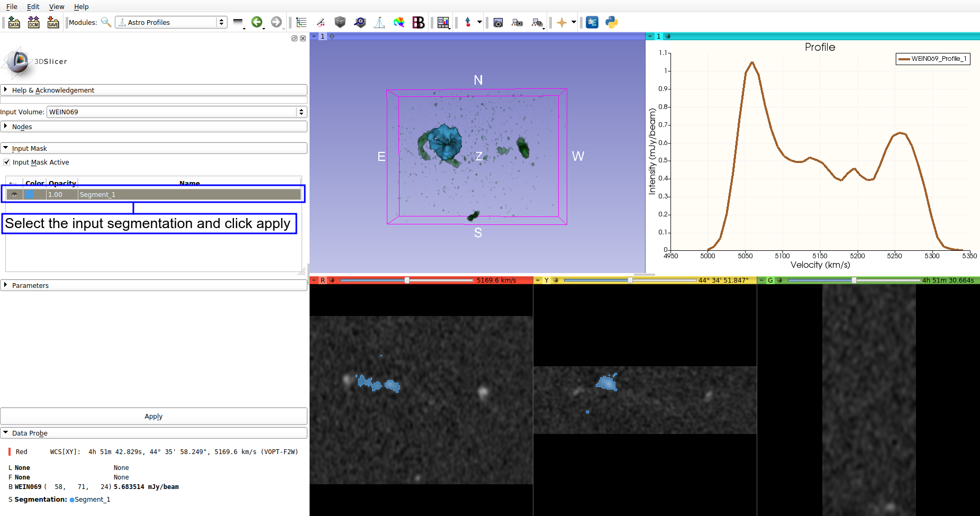Select the fiducial markup place tool
The width and height of the screenshot is (980, 516).
coord(468,22)
